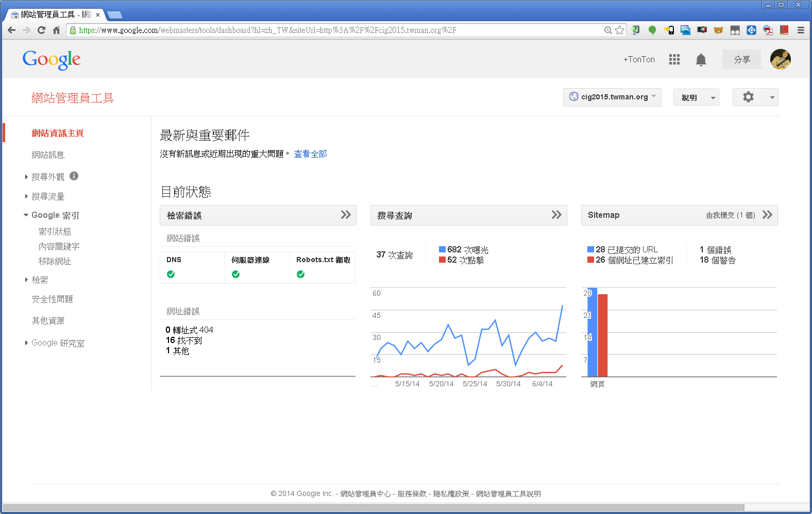
Task: Reload the current page
Action: [42, 30]
